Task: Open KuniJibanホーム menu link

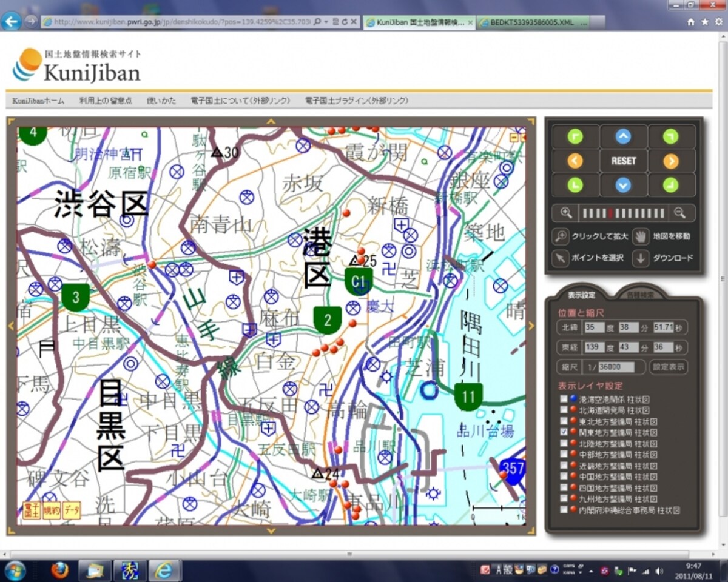Action: tap(38, 101)
